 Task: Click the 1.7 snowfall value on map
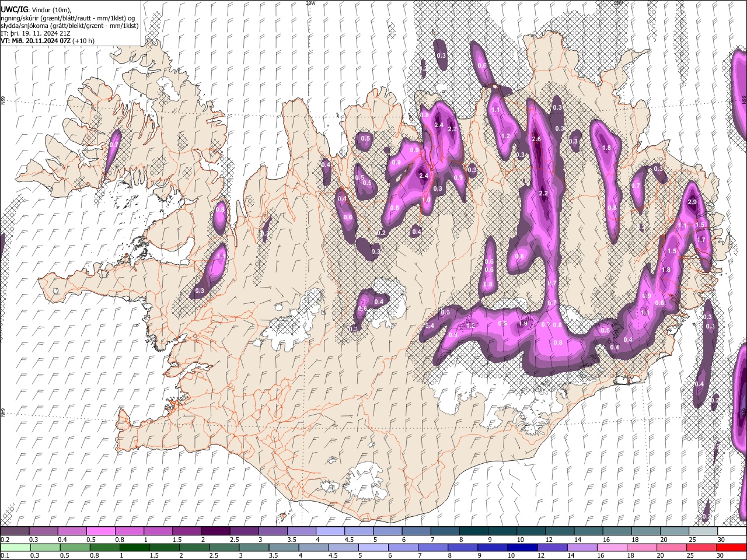701,240
